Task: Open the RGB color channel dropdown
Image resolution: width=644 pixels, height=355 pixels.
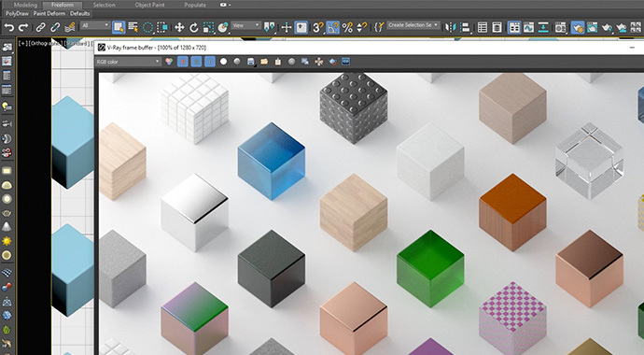Action: coord(128,62)
